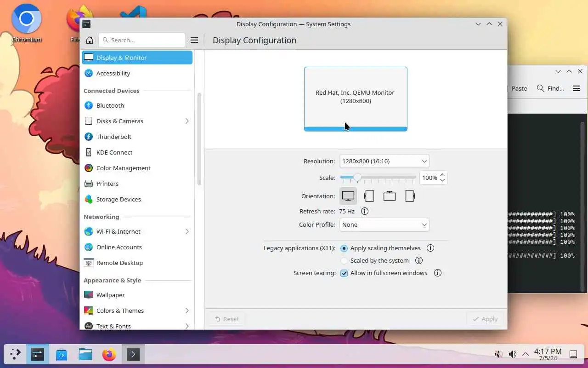This screenshot has width=588, height=368.
Task: Open hamburger menu in background terminal window
Action: click(577, 88)
